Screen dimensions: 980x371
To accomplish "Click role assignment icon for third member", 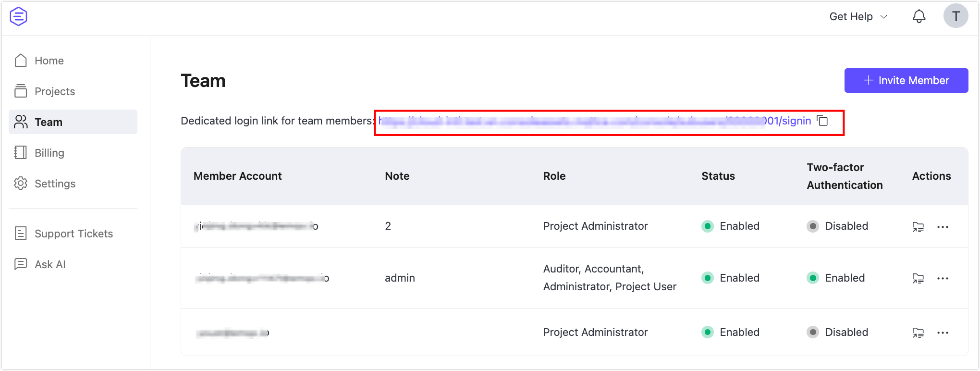I will pos(918,333).
